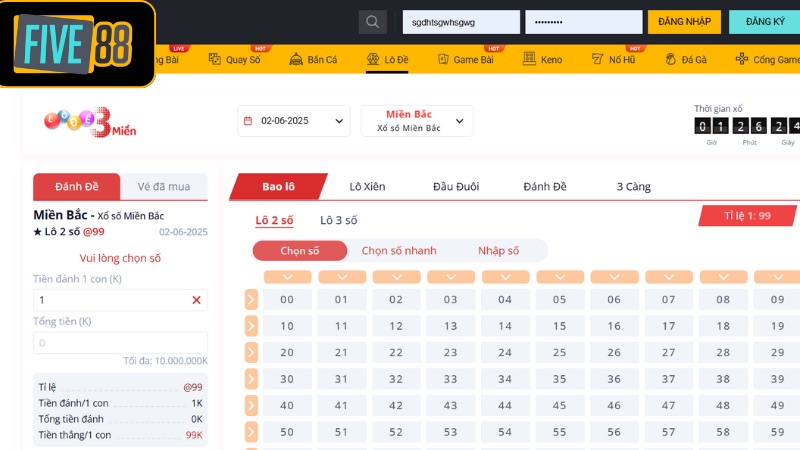Viewport: 800px width, 450px height.
Task: Pick number 00 in the grid
Action: point(287,299)
